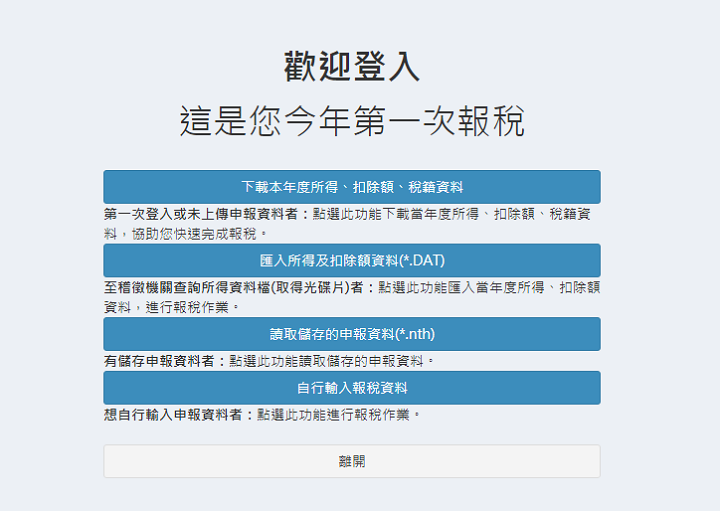The width and height of the screenshot is (720, 511).
Task: Open 讀取儲存的申報資料 button
Action: 352,334
